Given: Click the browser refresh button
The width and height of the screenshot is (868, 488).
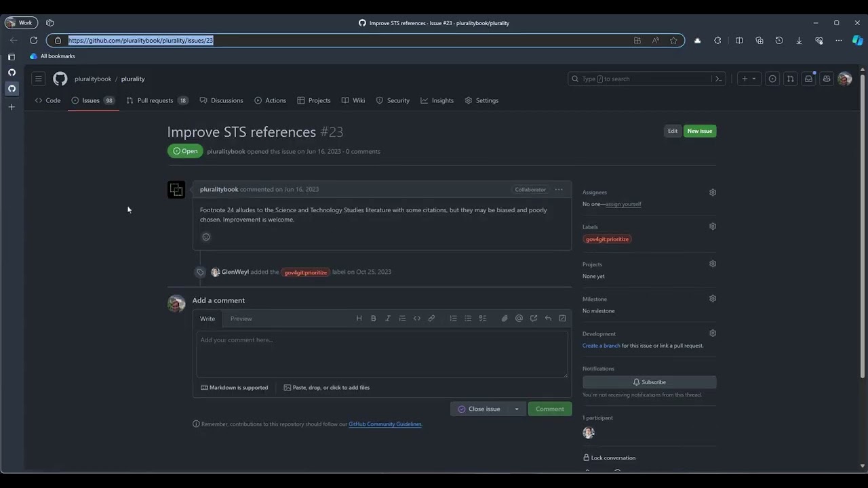Looking at the screenshot, I should click(33, 41).
